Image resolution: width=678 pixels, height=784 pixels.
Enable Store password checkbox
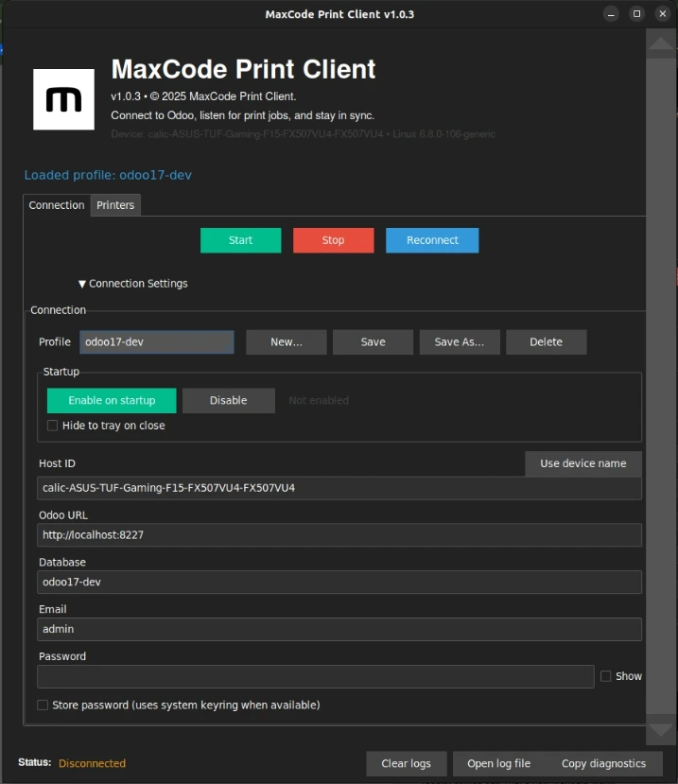coord(43,705)
